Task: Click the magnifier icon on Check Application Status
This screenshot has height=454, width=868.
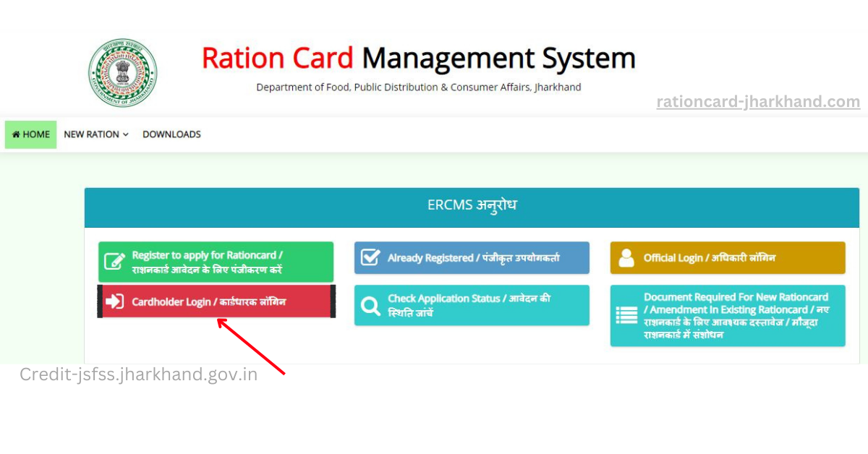Action: pyautogui.click(x=371, y=305)
